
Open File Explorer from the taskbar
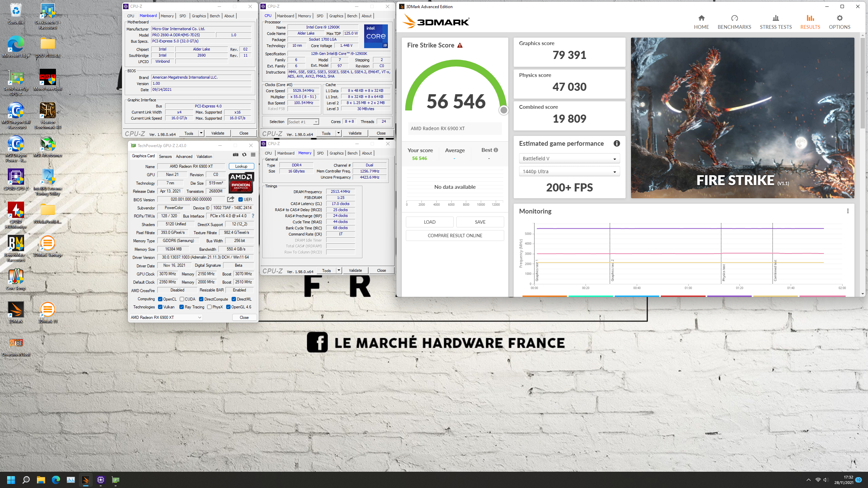click(x=41, y=480)
